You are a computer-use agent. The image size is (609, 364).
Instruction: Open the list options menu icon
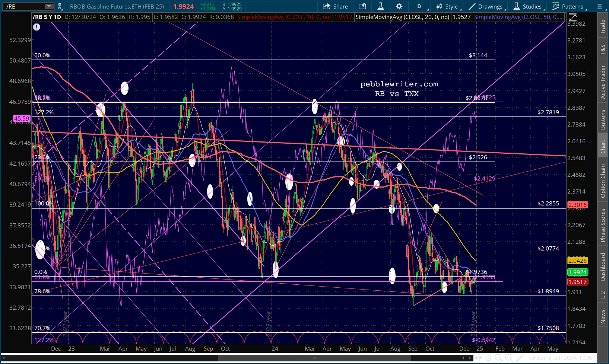coord(599,6)
